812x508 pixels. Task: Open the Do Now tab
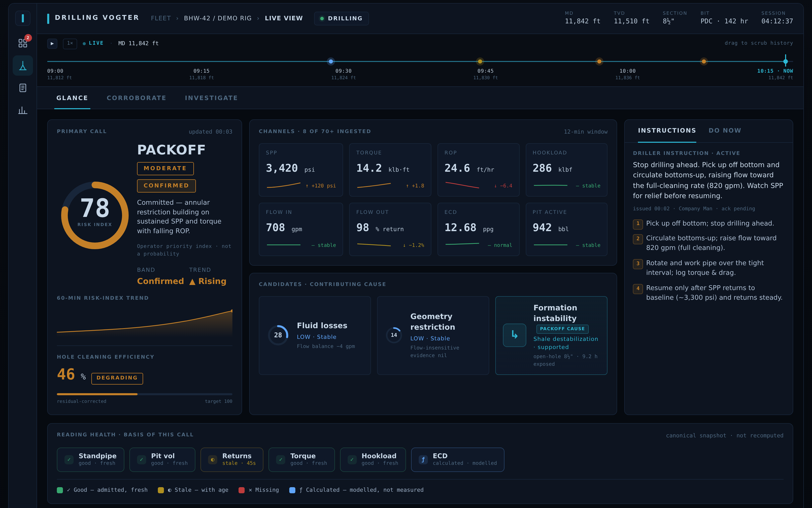pos(725,130)
